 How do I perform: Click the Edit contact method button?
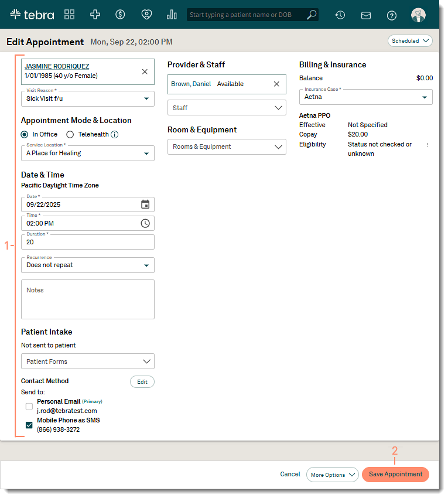coord(142,382)
